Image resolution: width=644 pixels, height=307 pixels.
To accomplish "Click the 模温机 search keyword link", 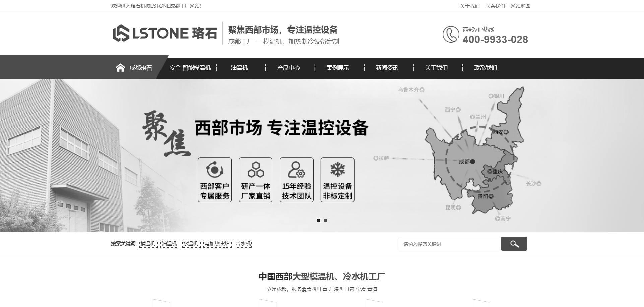I will point(148,244).
